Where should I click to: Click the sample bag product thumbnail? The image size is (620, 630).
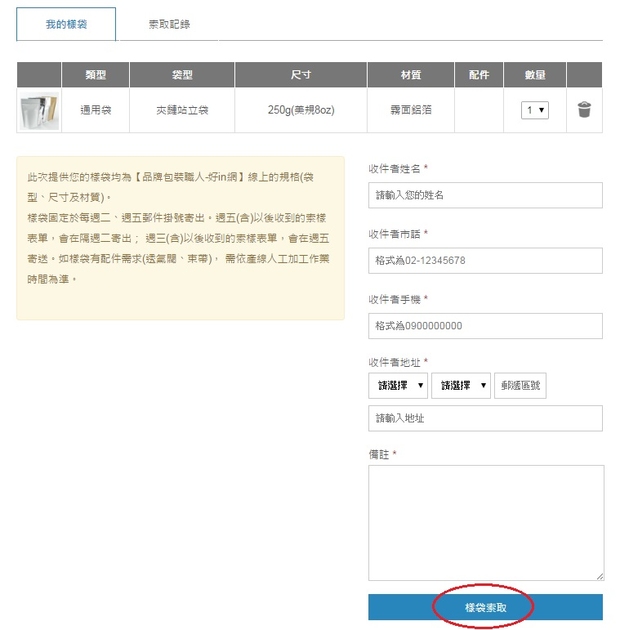[x=39, y=110]
